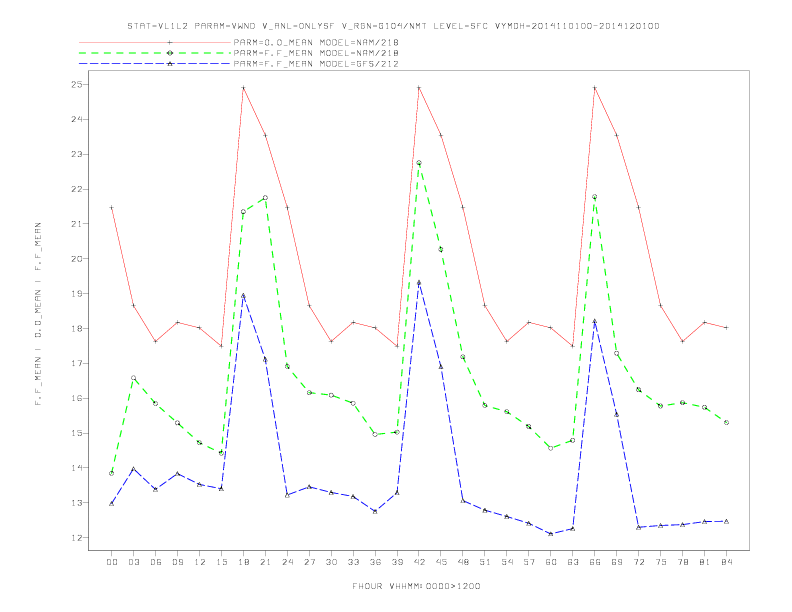Click x-axis forecast hour label 33
This screenshot has width=792, height=612.
tap(353, 562)
